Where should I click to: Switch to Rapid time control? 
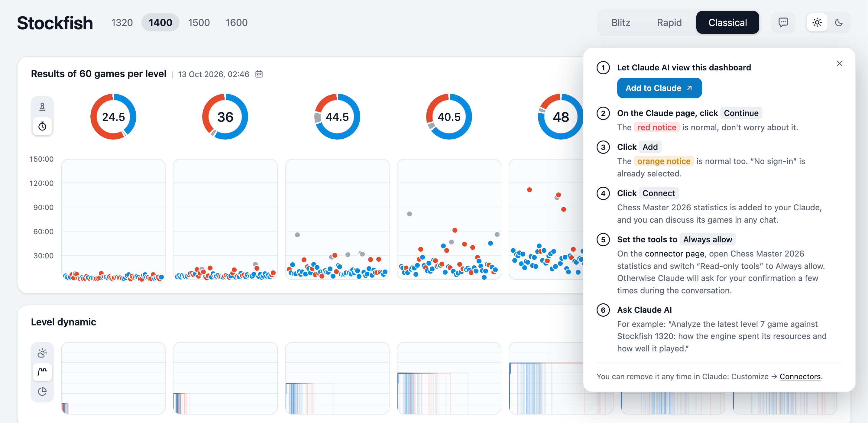point(669,23)
